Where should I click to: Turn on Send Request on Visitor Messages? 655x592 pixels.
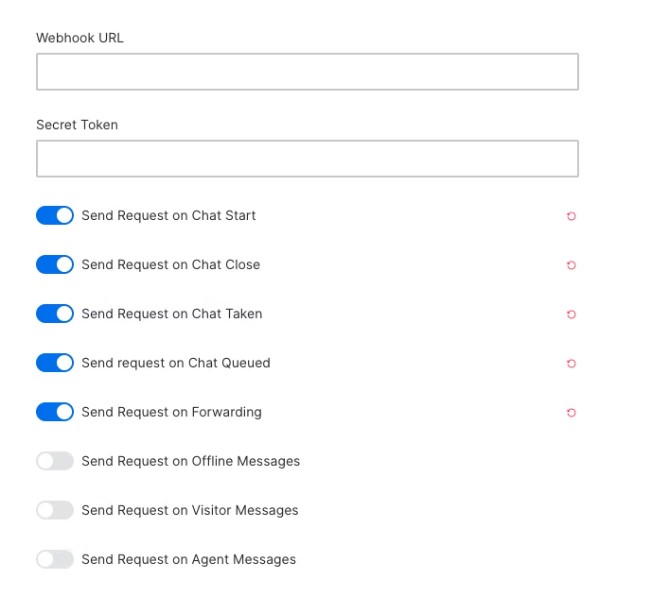coord(55,510)
